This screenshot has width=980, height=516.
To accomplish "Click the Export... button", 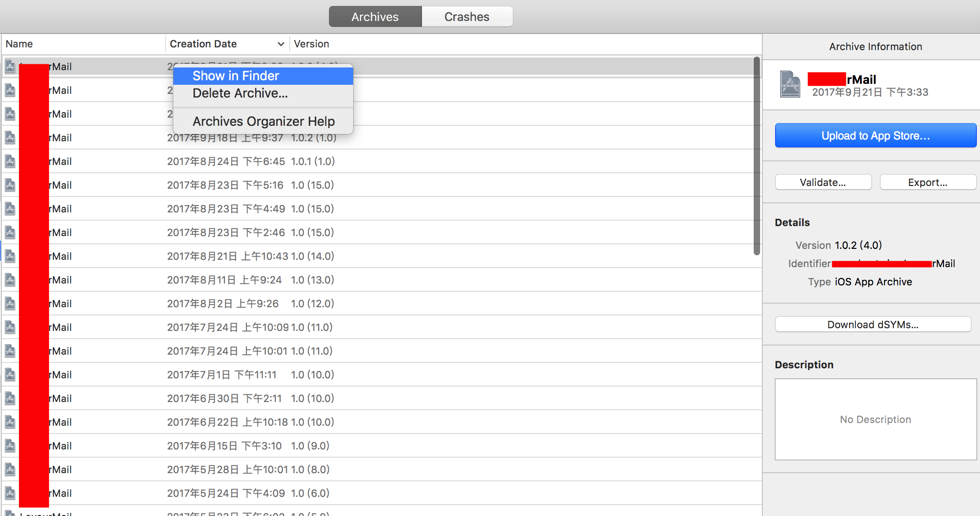I will pos(928,182).
